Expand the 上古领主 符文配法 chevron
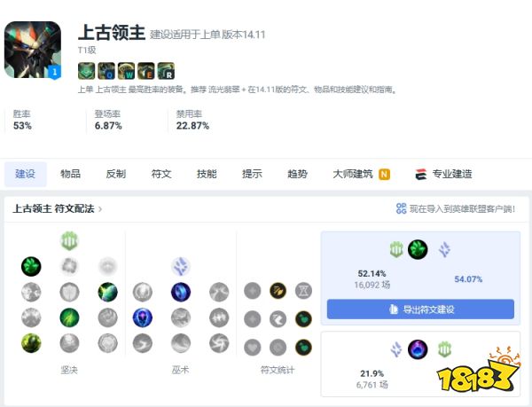532x407 pixels. pos(100,209)
